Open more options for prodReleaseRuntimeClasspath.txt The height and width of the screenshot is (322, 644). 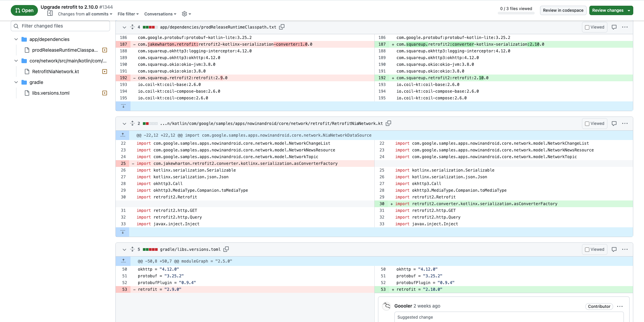[625, 27]
